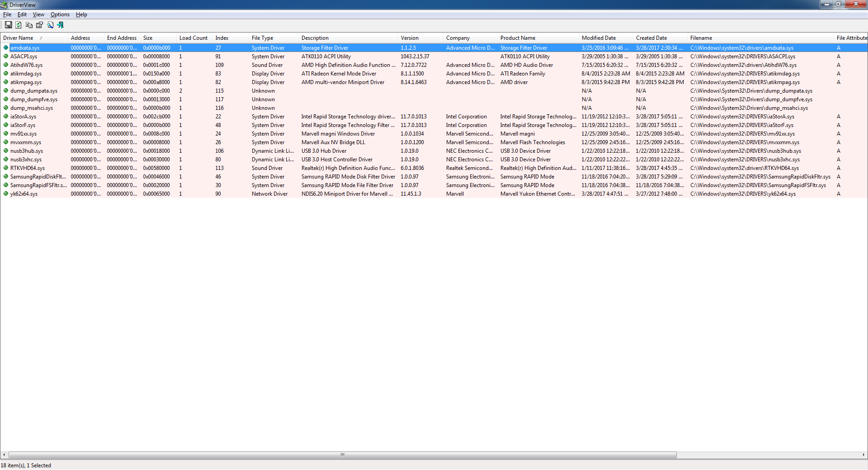Click the horizontal scrollbar thumb
Image resolution: width=868 pixels, height=470 pixels.
coord(342,455)
